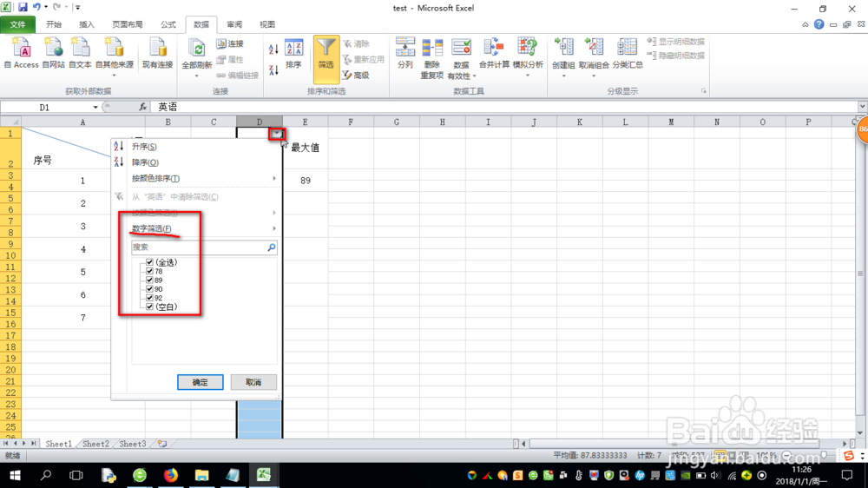This screenshot has height=488, width=868.
Task: Open existing connections (现有连接)
Action: 158,53
